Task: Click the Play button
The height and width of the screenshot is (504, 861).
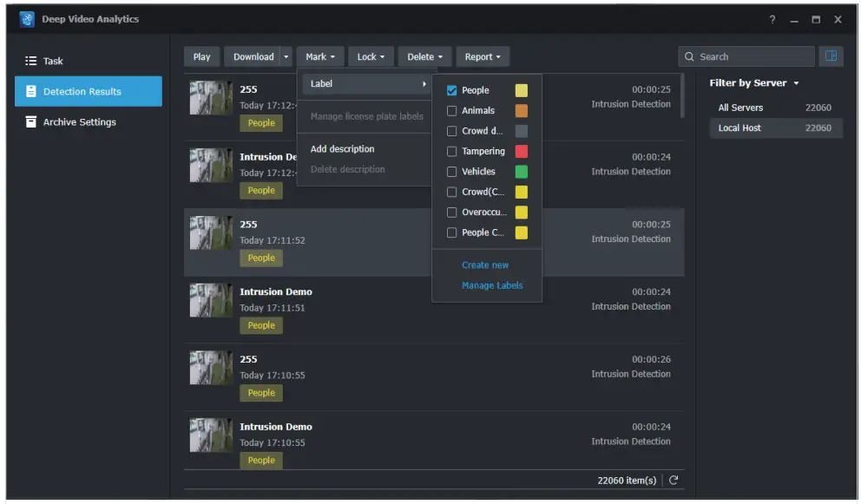Action: (201, 56)
